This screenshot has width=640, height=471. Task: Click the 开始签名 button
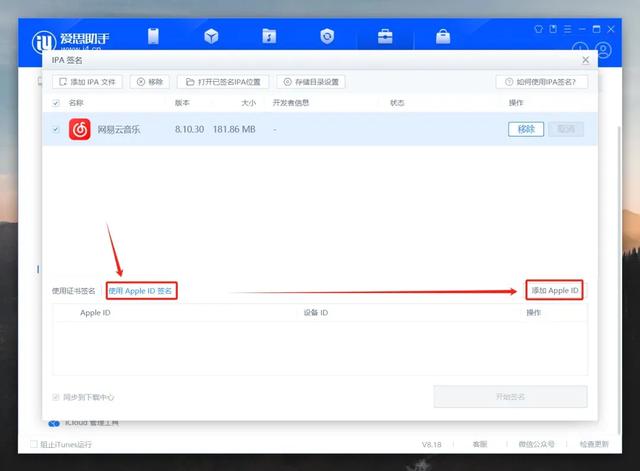pos(511,396)
